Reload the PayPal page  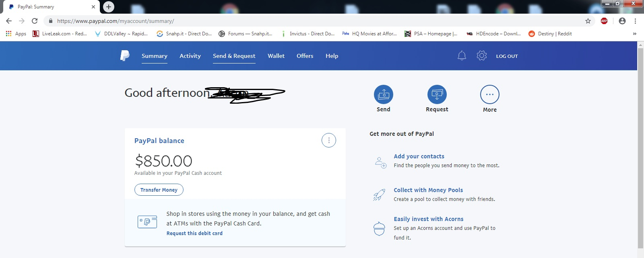(35, 21)
